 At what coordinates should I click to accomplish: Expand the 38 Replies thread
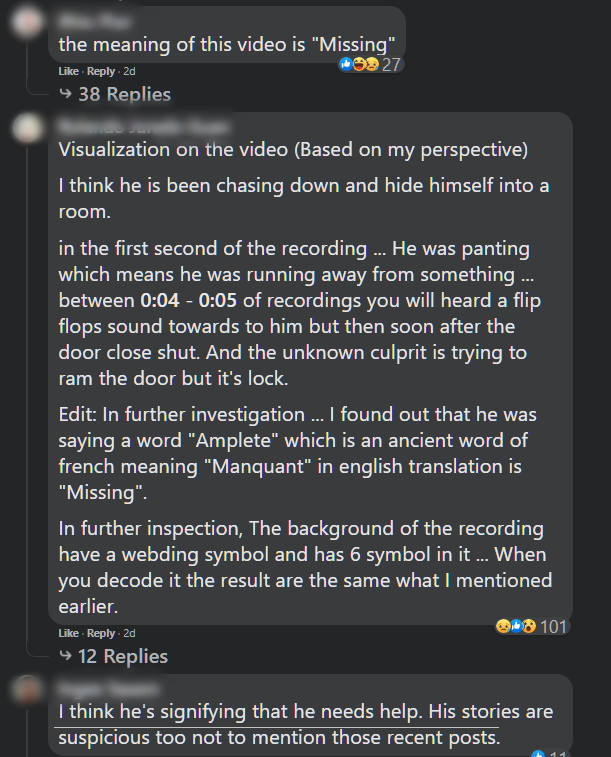click(125, 94)
